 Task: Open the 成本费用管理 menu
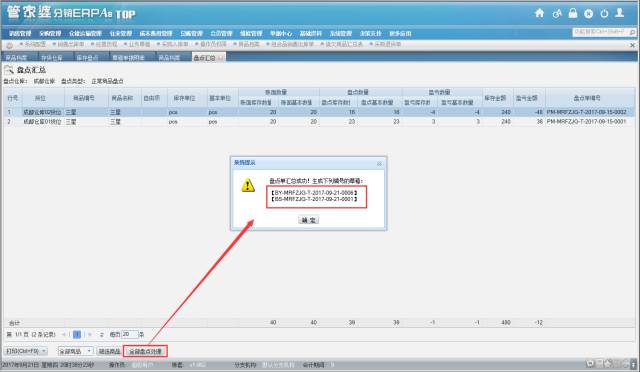156,33
